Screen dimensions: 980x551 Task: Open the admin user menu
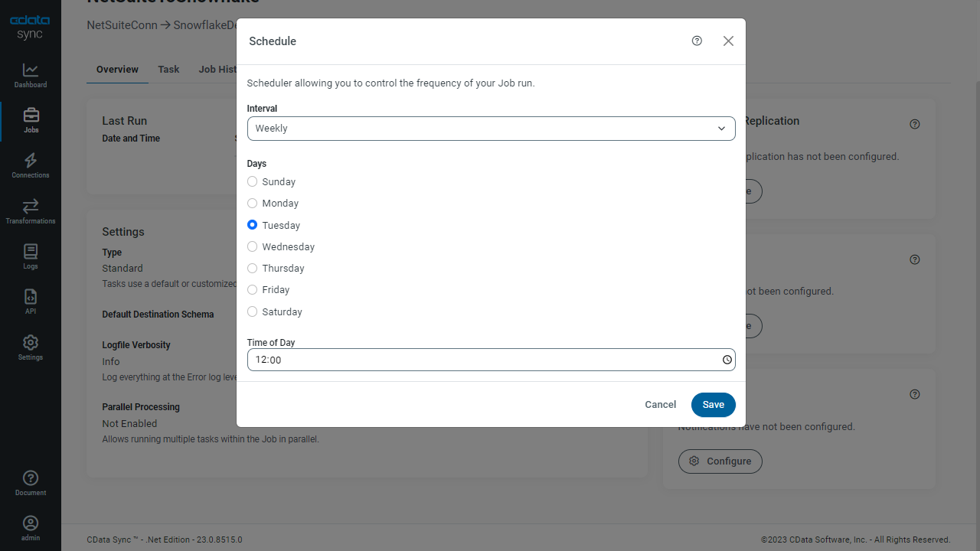point(31,528)
